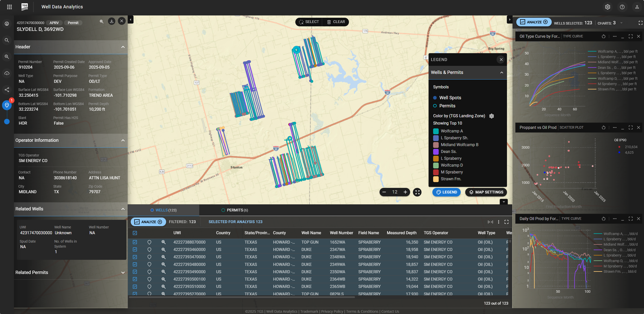Click the MAP SETTINGS button
The image size is (644, 314).
486,192
